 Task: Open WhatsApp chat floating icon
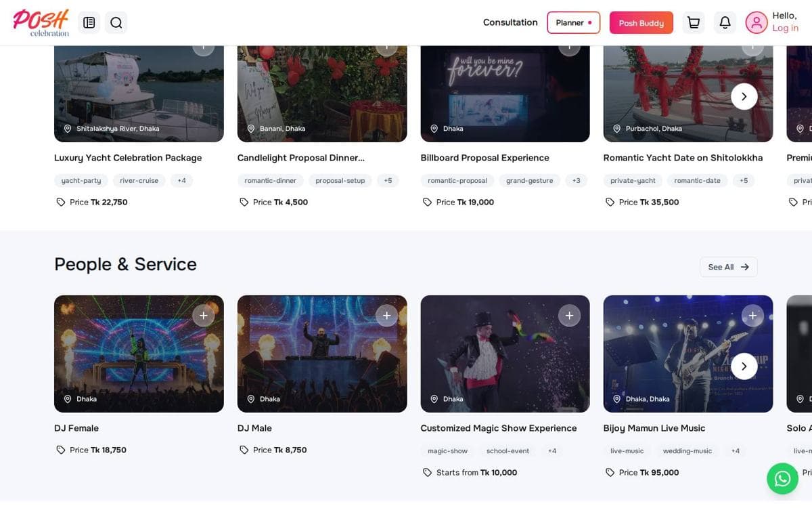[782, 479]
